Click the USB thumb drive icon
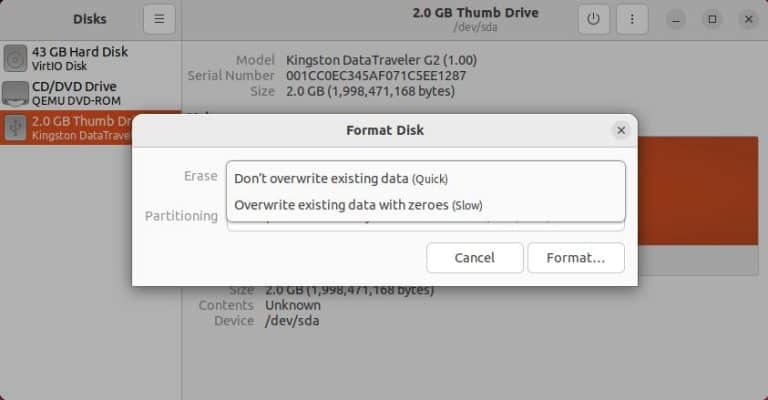This screenshot has height=400, width=768. pos(15,128)
